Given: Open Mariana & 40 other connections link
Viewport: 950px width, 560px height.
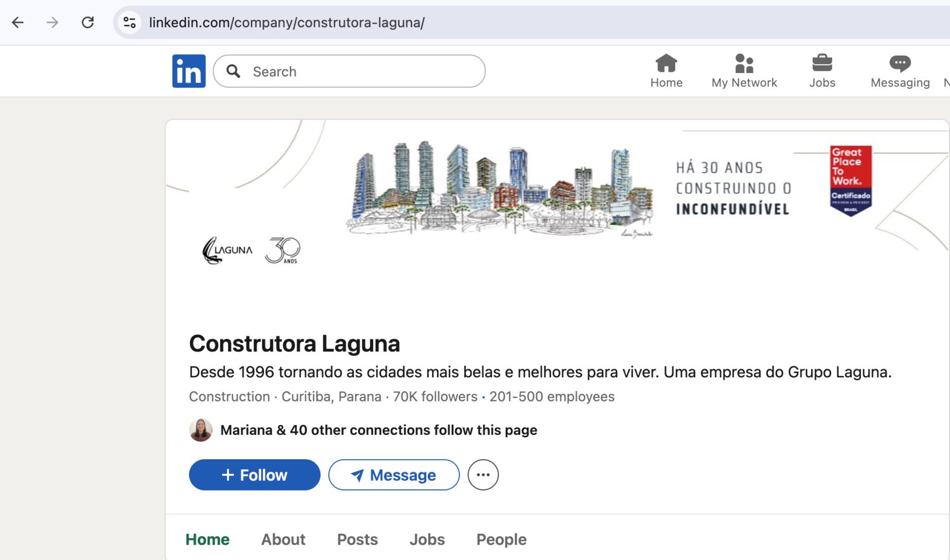Looking at the screenshot, I should (x=379, y=430).
